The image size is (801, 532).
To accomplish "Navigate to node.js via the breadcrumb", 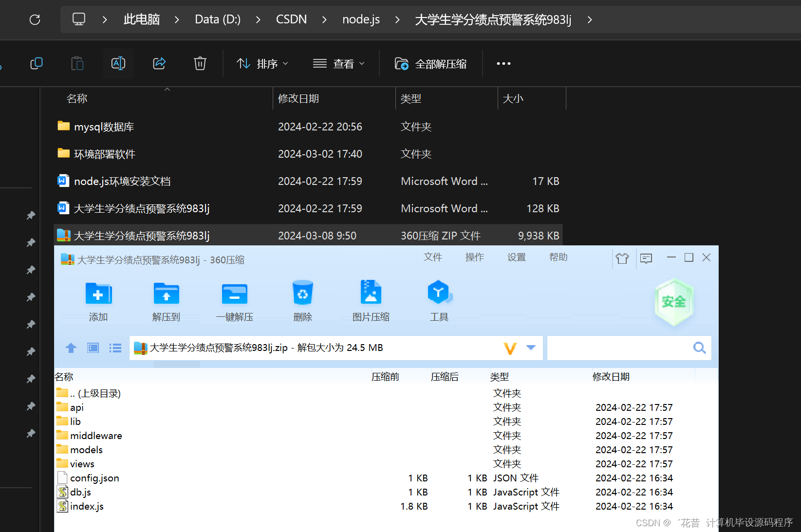I will pos(361,19).
